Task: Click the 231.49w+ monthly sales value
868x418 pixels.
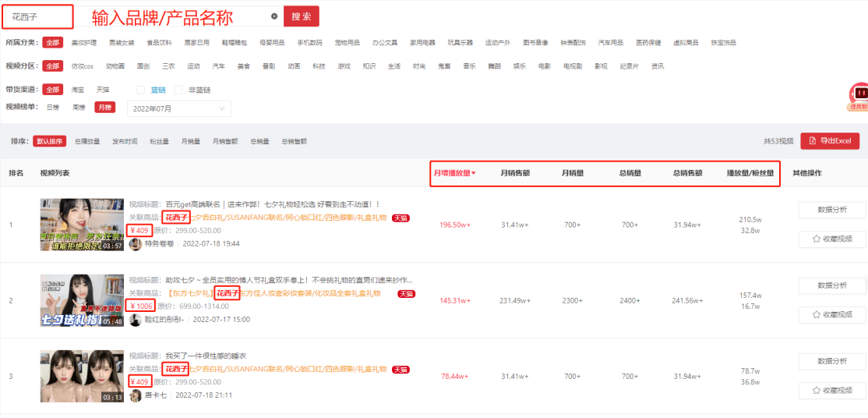Action: tap(515, 300)
